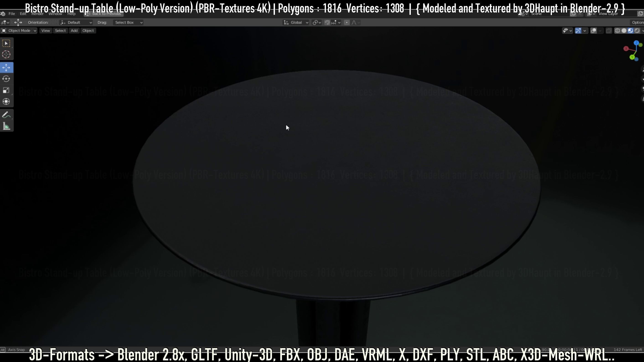This screenshot has width=644, height=362.
Task: Select the Select Box tool
Action: pyautogui.click(x=6, y=43)
